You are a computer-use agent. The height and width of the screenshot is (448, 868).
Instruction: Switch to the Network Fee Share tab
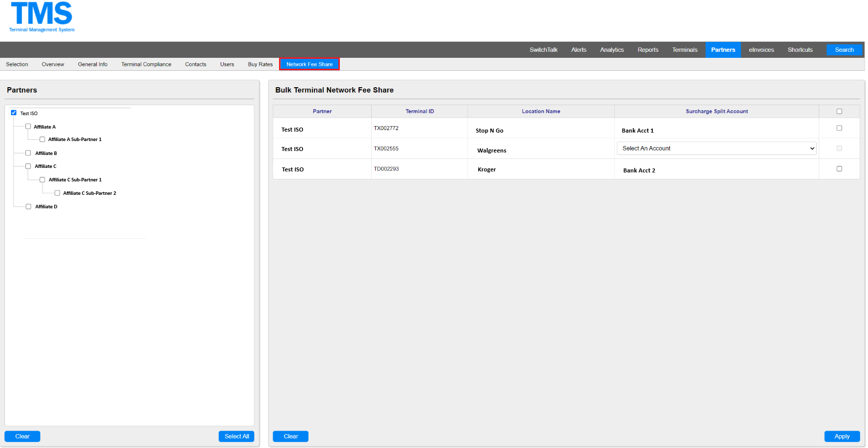[x=309, y=64]
